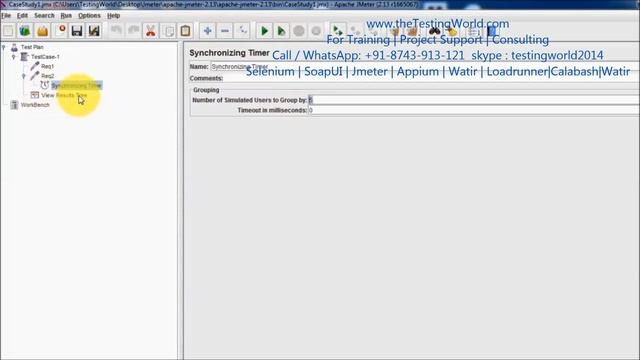Viewport: 640px width, 360px height.
Task: Click the Close test plan icon
Action: [61, 31]
